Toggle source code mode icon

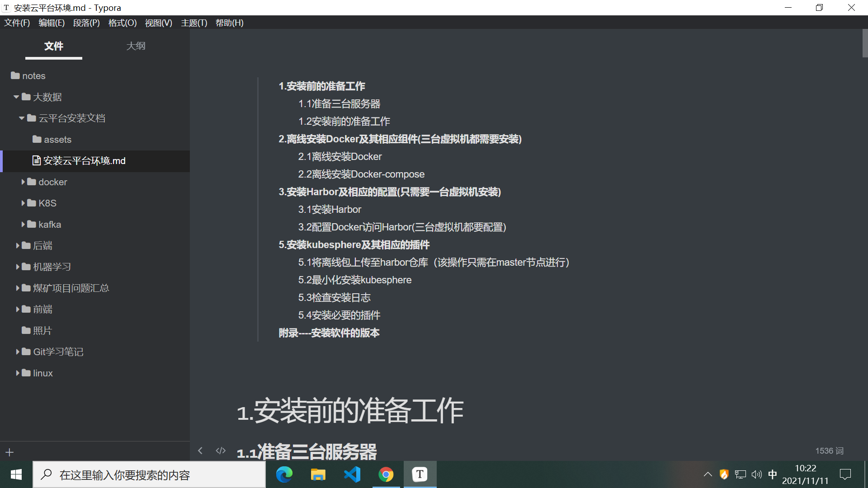pos(221,450)
